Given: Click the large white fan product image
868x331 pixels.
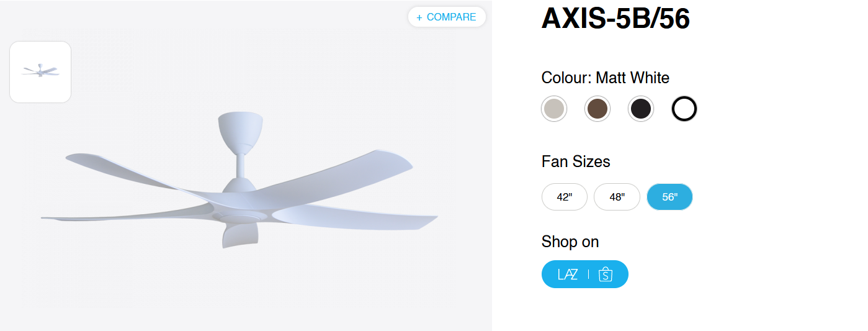Looking at the screenshot, I should click(x=248, y=193).
